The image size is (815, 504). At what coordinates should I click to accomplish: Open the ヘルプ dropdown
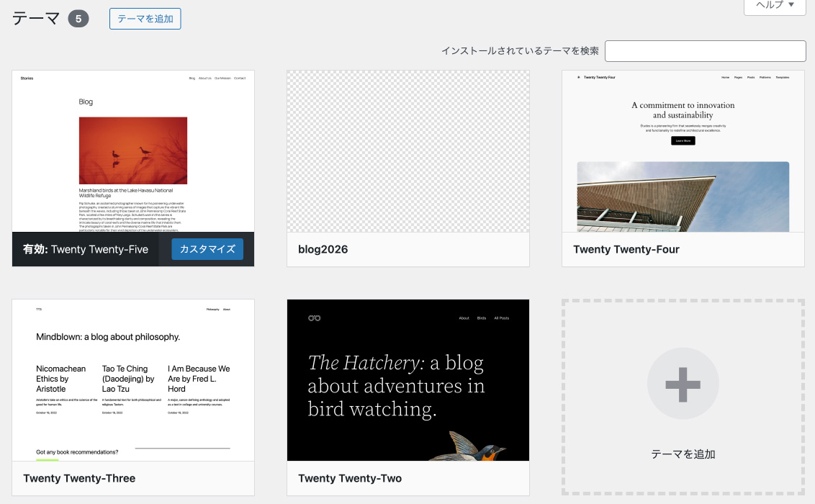coord(774,5)
